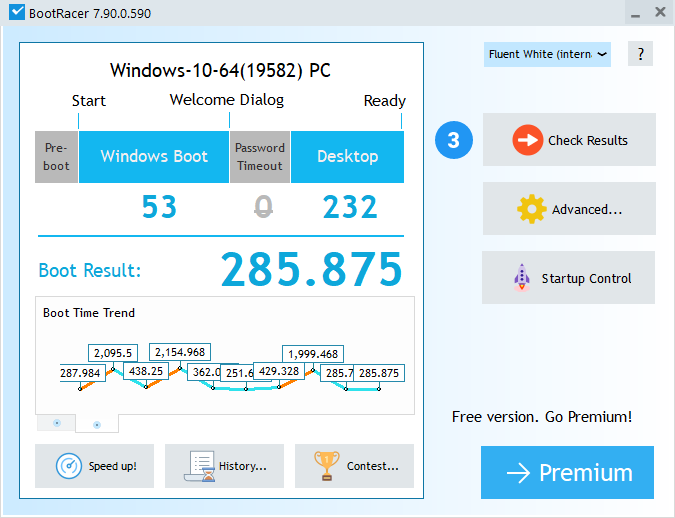Click the Password Timeout stage block

pos(260,157)
